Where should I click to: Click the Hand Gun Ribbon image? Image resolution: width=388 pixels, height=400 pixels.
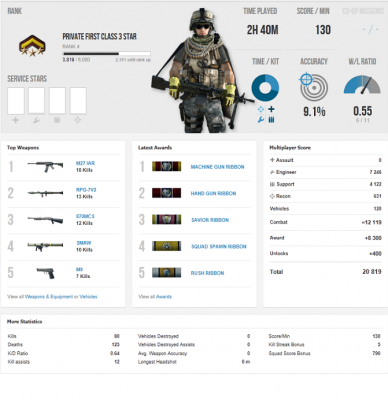coord(167,193)
